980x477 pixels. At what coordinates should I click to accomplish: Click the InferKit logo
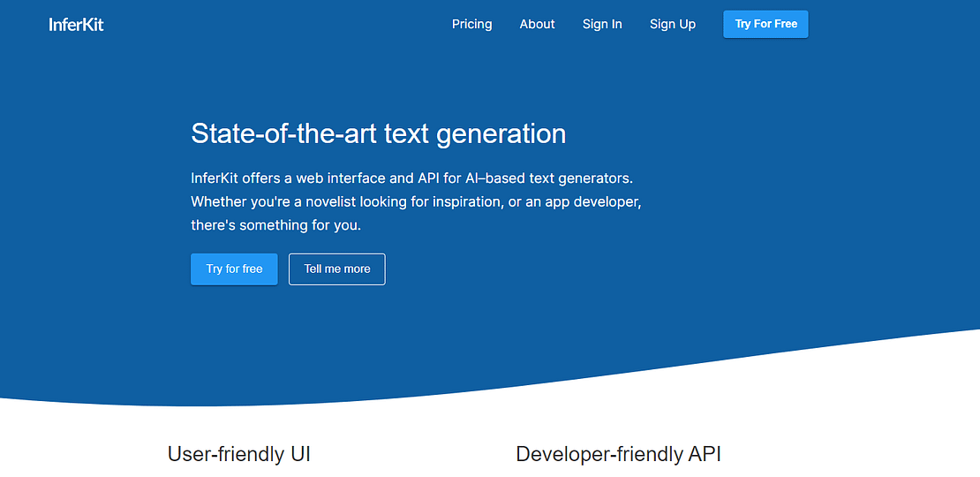(x=76, y=25)
